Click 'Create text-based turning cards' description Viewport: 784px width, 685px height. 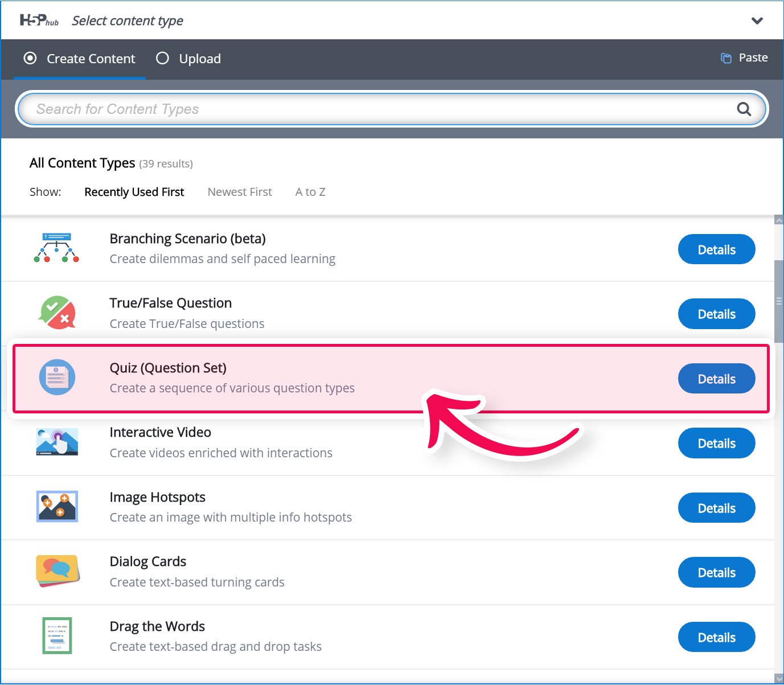[x=197, y=582]
